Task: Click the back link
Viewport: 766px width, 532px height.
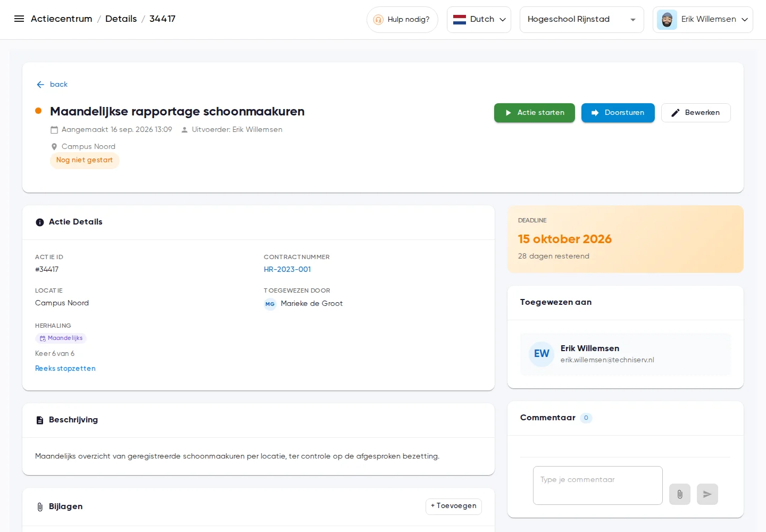Action: [x=59, y=85]
